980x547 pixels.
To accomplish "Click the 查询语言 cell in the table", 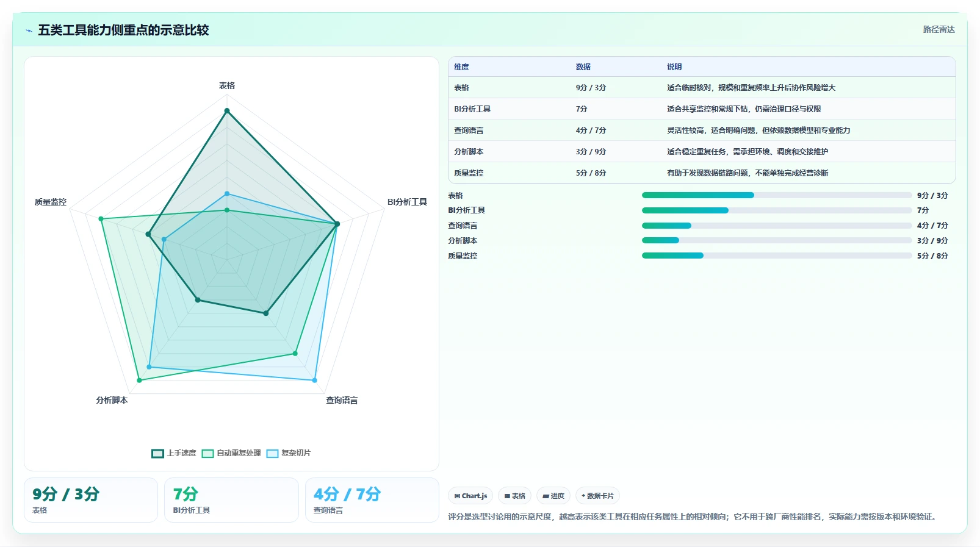I will [469, 130].
